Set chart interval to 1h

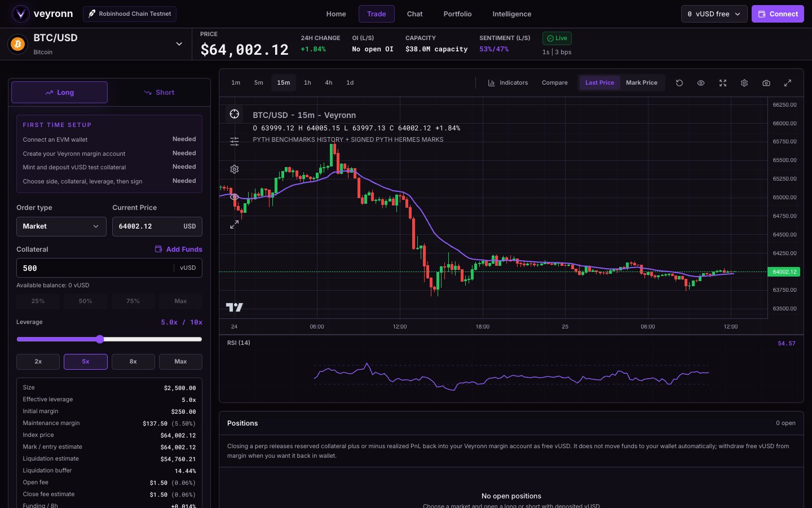(x=307, y=83)
